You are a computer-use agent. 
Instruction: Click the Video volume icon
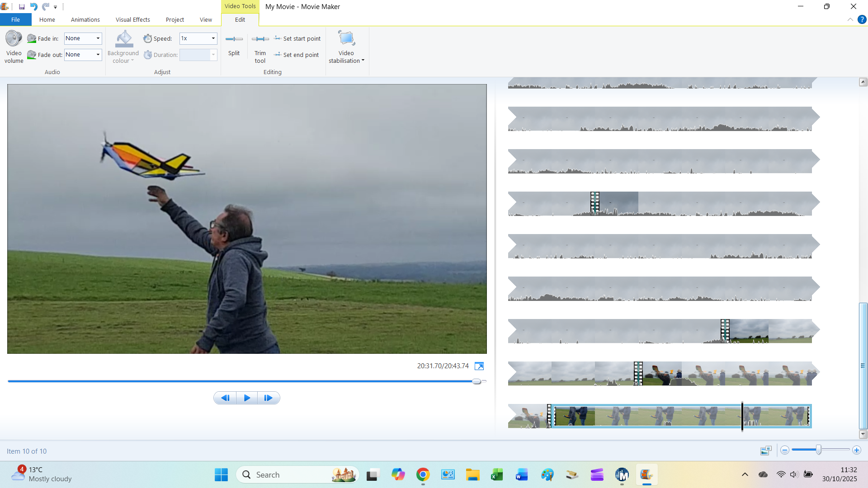coord(14,39)
